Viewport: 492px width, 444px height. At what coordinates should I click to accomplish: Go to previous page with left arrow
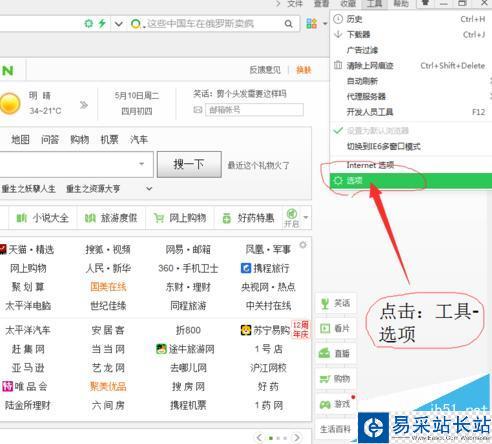coord(260,437)
